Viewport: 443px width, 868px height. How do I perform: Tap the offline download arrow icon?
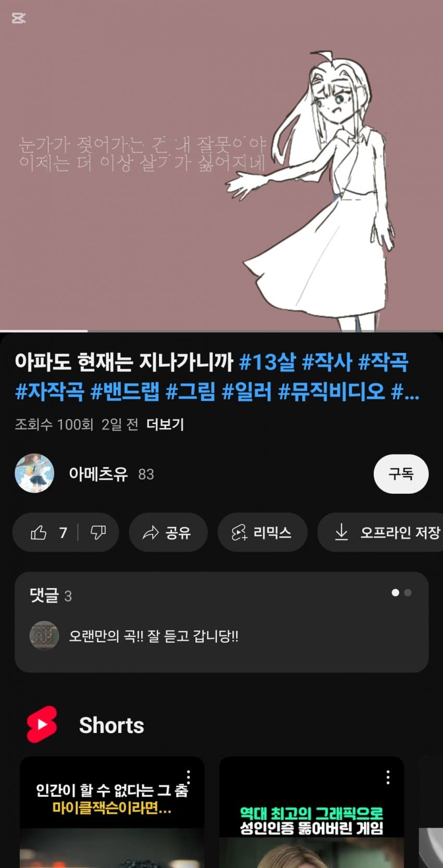point(341,532)
